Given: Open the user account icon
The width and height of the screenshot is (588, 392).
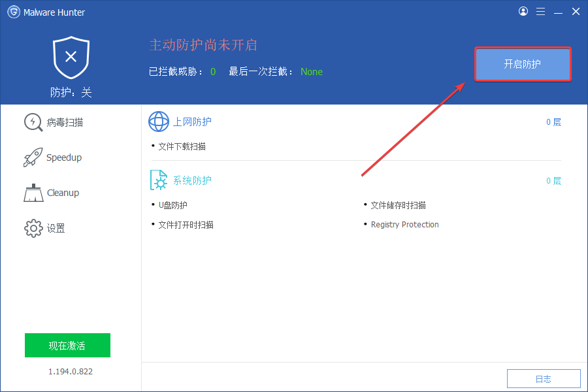Looking at the screenshot, I should pyautogui.click(x=523, y=12).
